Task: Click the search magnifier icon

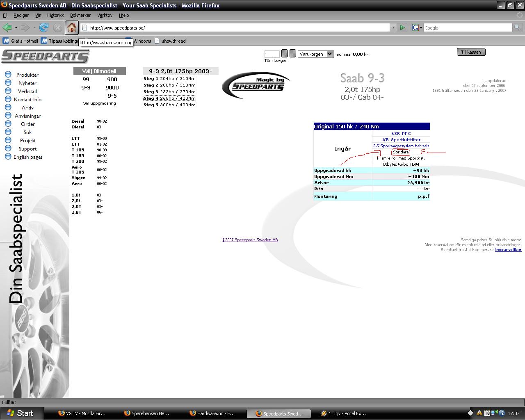Action: point(518,27)
